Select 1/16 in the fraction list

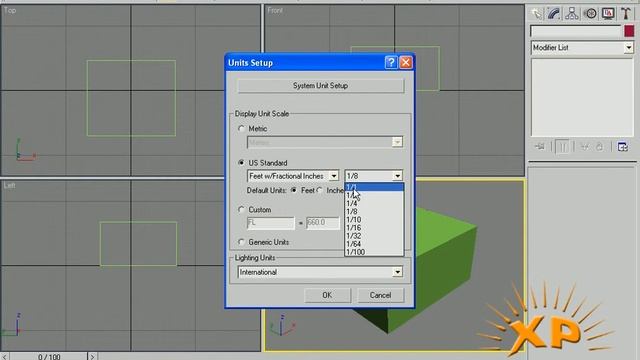374,228
